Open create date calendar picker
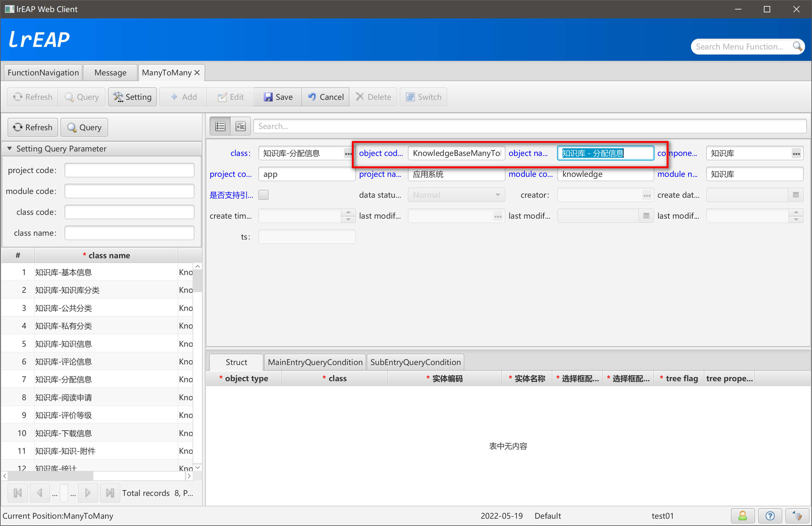 point(796,195)
